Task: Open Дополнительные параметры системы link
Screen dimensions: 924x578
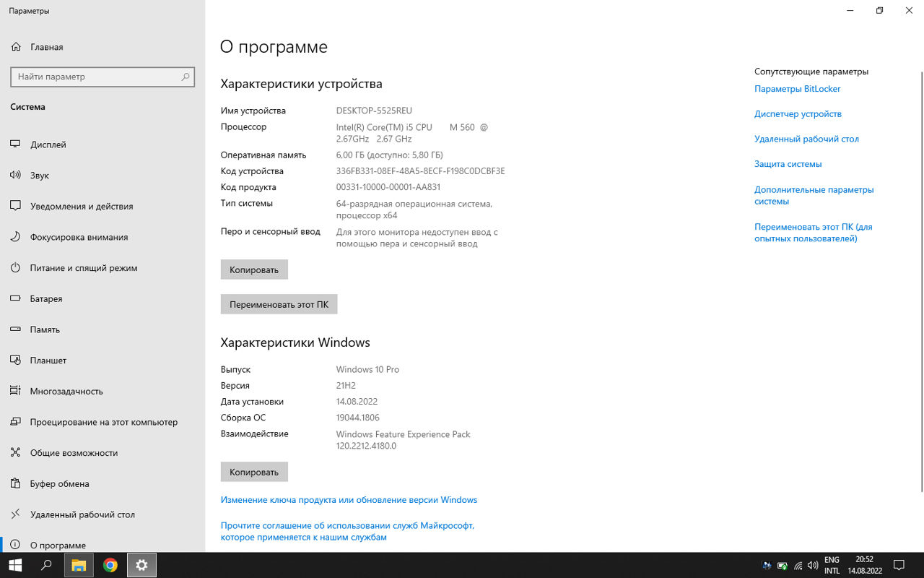Action: pos(814,195)
